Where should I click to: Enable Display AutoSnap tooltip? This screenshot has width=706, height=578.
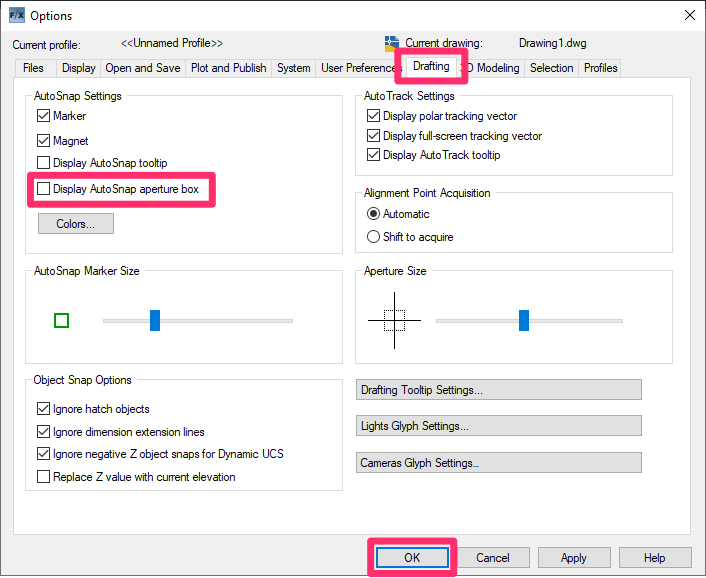click(43, 163)
